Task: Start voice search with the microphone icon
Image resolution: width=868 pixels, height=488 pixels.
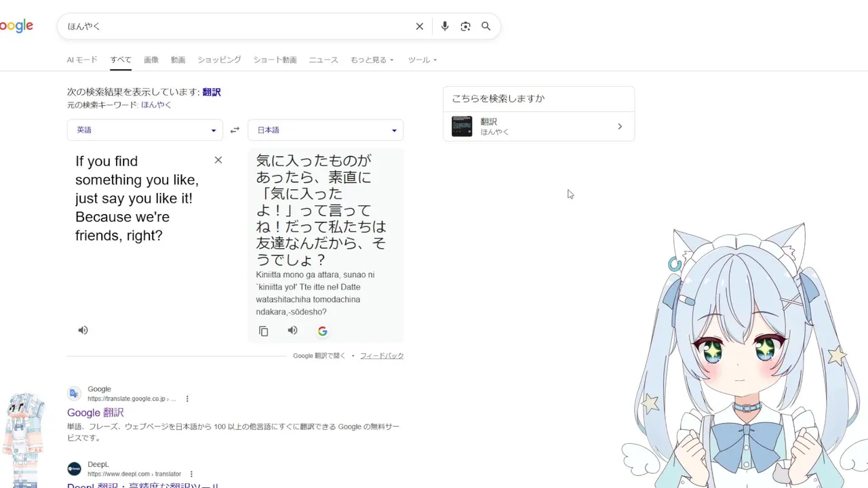Action: 445,26
